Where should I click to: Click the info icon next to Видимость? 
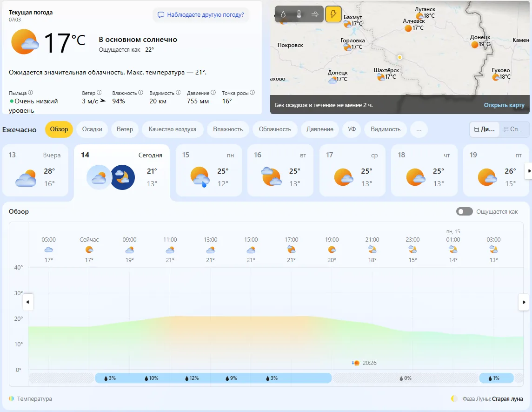pos(178,92)
